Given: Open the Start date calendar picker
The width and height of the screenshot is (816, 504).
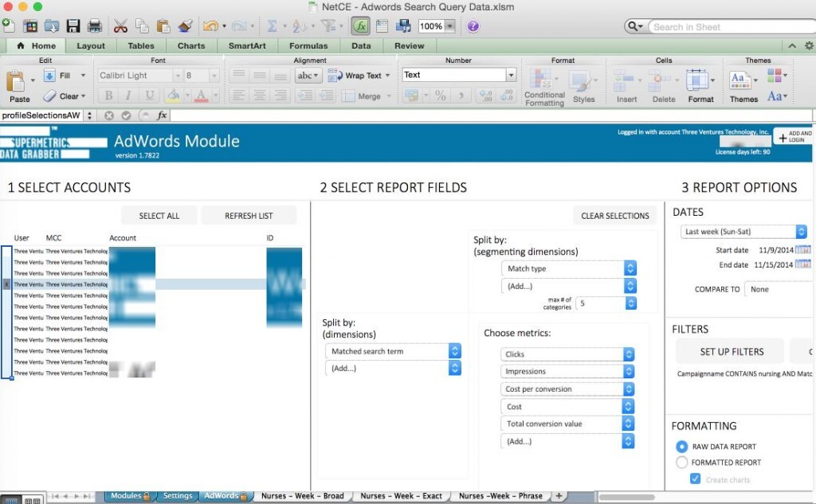Looking at the screenshot, I should point(803,250).
